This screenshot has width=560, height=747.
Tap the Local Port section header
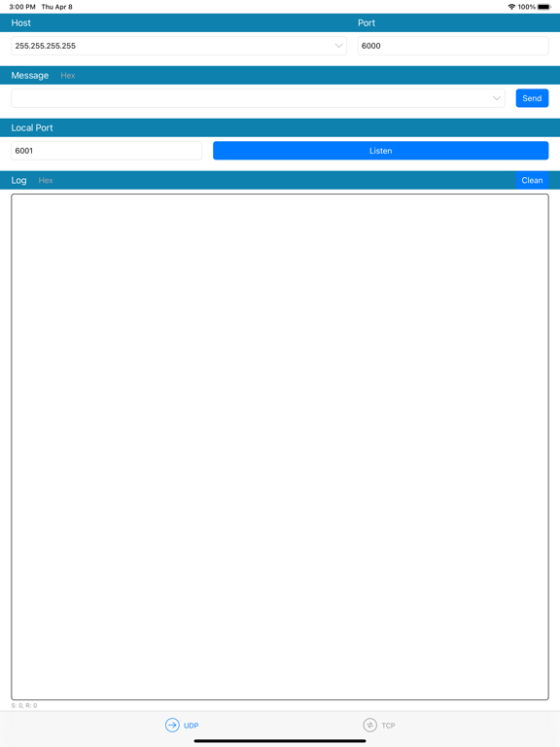pyautogui.click(x=32, y=127)
